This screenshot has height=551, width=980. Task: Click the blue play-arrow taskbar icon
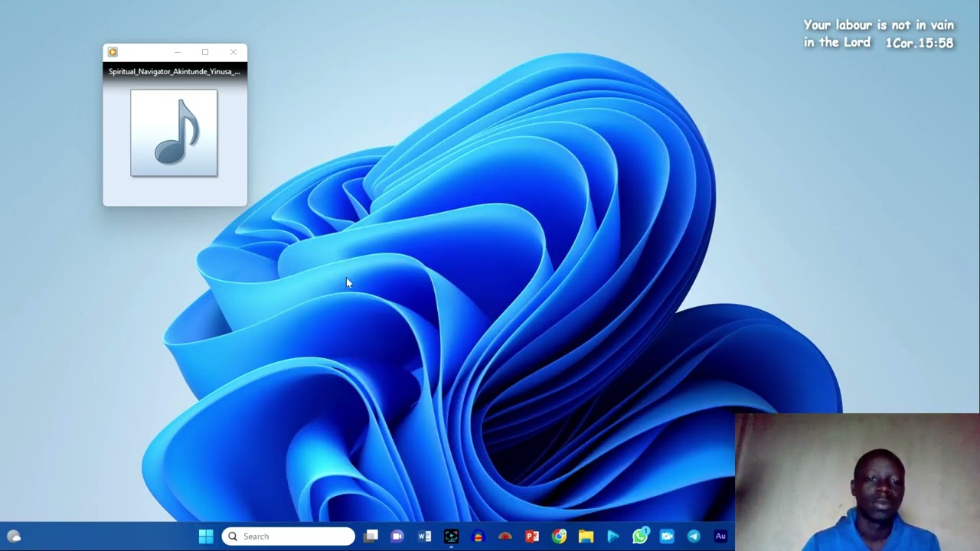coord(613,536)
